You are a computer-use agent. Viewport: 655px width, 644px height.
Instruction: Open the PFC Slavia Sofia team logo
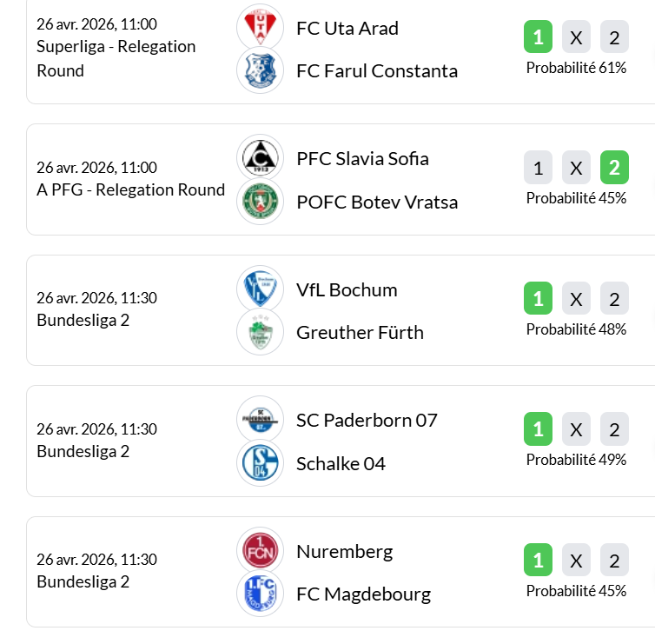260,158
